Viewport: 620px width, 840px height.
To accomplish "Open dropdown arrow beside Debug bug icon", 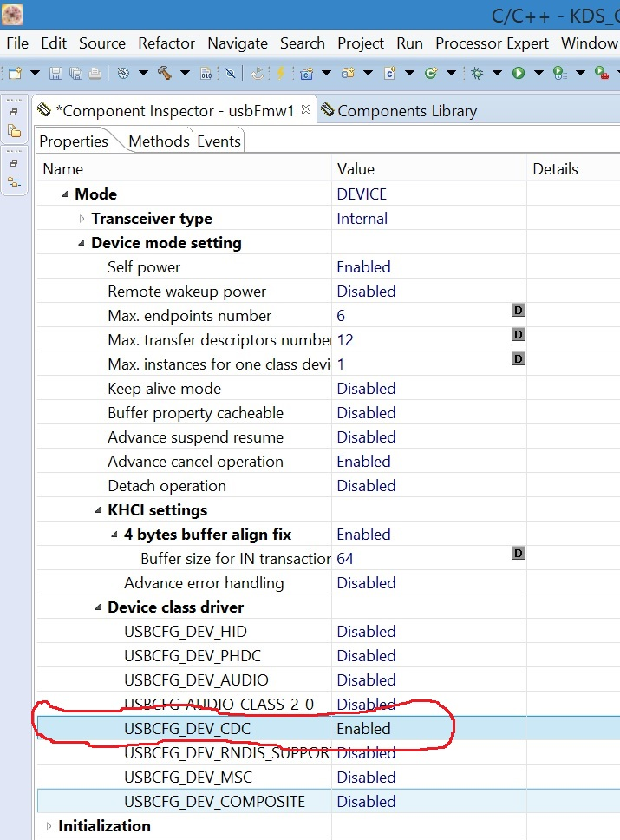I will (x=497, y=73).
